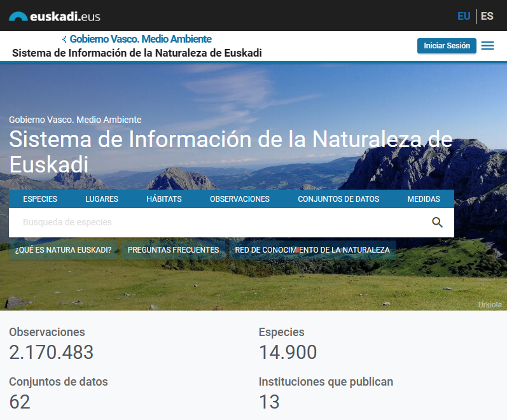Open Preguntas Frecuentes page
Screen dimensions: 507x420
[173, 250]
